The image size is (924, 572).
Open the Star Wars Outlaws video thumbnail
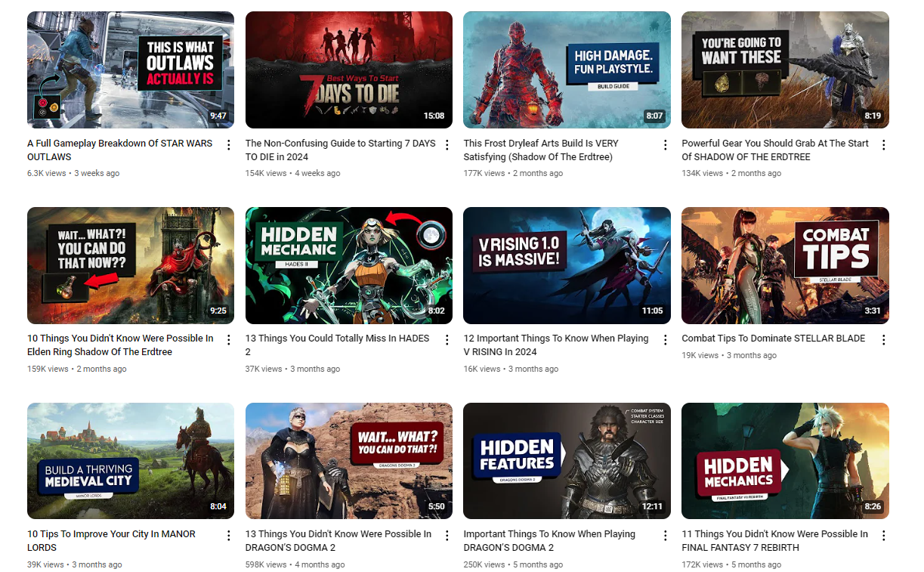tap(130, 70)
